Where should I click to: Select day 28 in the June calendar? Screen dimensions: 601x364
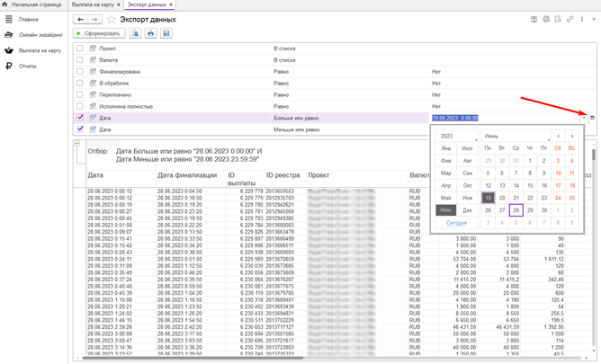click(x=516, y=210)
